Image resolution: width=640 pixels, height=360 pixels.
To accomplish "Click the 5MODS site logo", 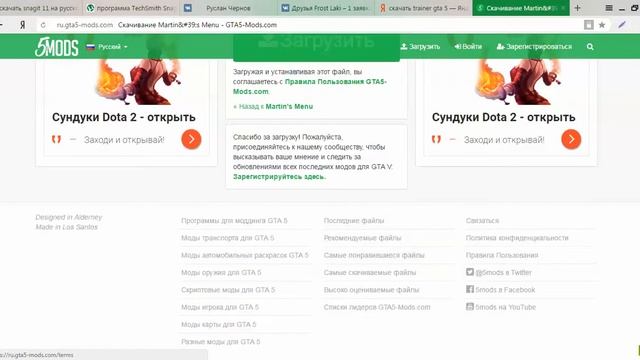I will 56,47.
